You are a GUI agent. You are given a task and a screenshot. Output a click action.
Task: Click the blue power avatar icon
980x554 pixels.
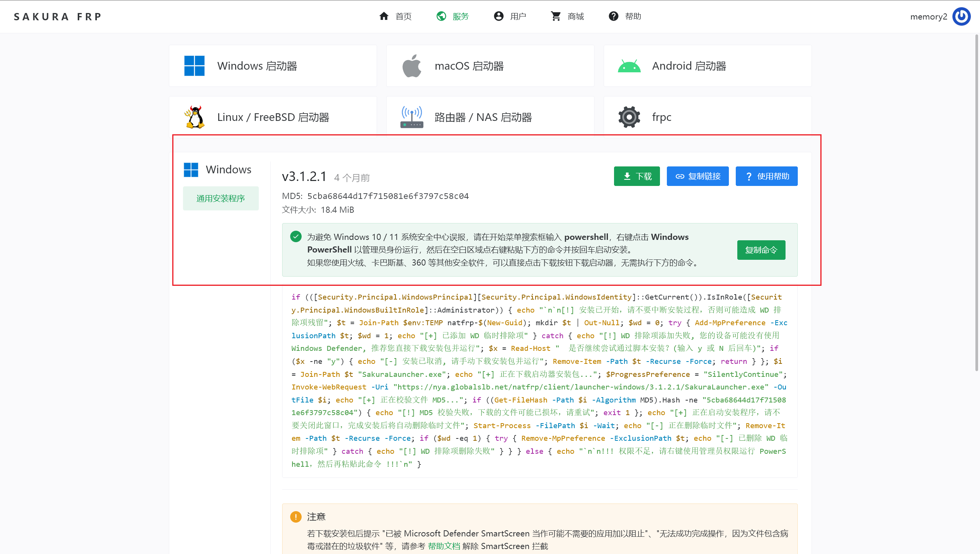[961, 16]
